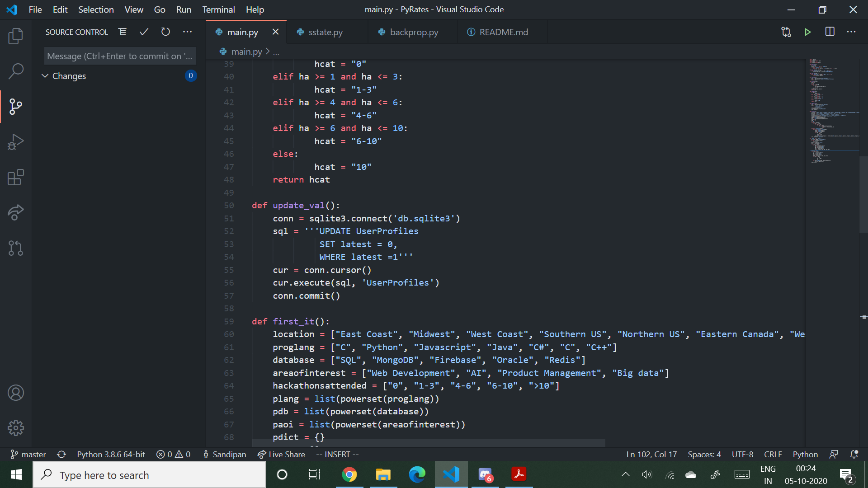Collapse the Changes section
The width and height of the screenshot is (868, 488).
[x=45, y=76]
